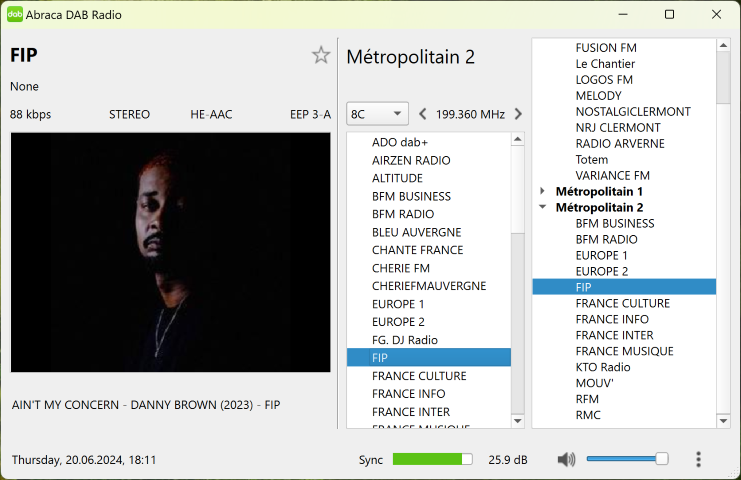Viewport: 741px width, 480px height.
Task: Select FRANCE CULTURE in ensemble tree
Action: click(x=623, y=303)
